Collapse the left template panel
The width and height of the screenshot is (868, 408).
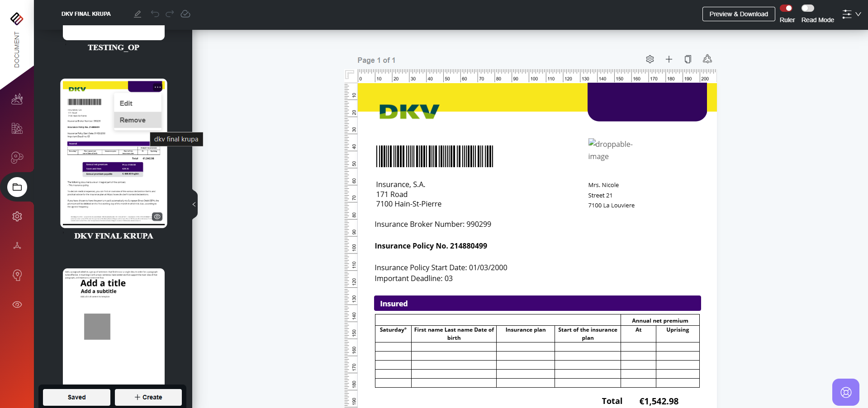tap(194, 204)
